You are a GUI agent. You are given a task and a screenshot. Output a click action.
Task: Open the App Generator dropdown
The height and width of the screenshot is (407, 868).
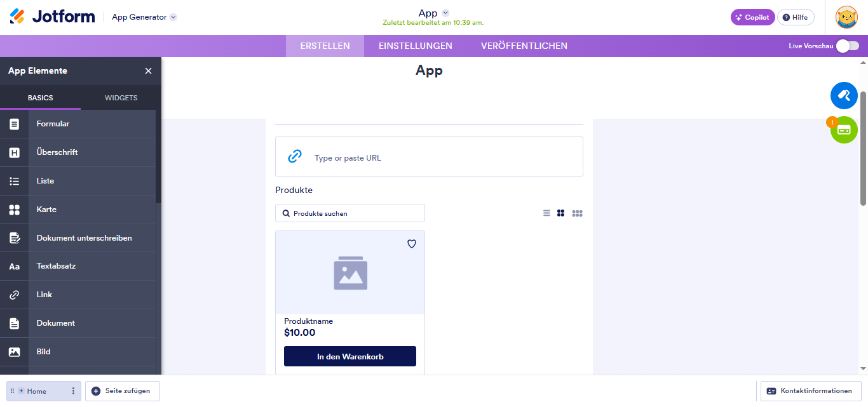[143, 17]
